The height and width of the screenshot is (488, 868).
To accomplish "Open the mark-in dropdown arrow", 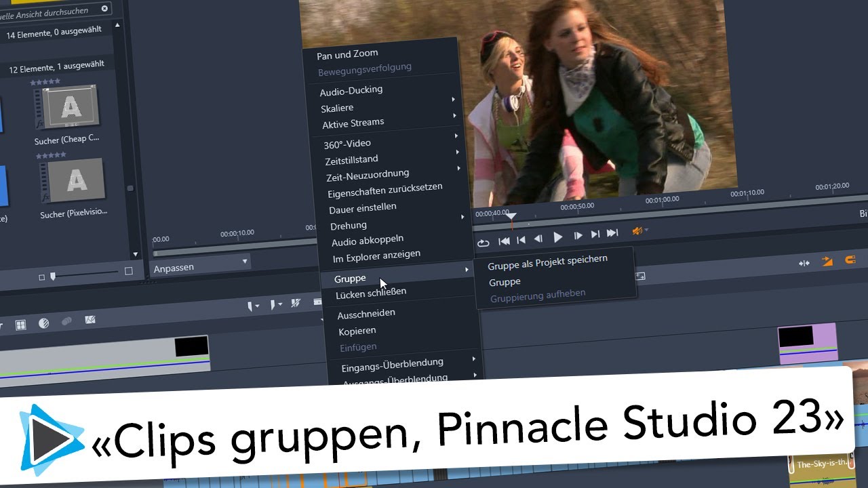I will click(x=258, y=307).
